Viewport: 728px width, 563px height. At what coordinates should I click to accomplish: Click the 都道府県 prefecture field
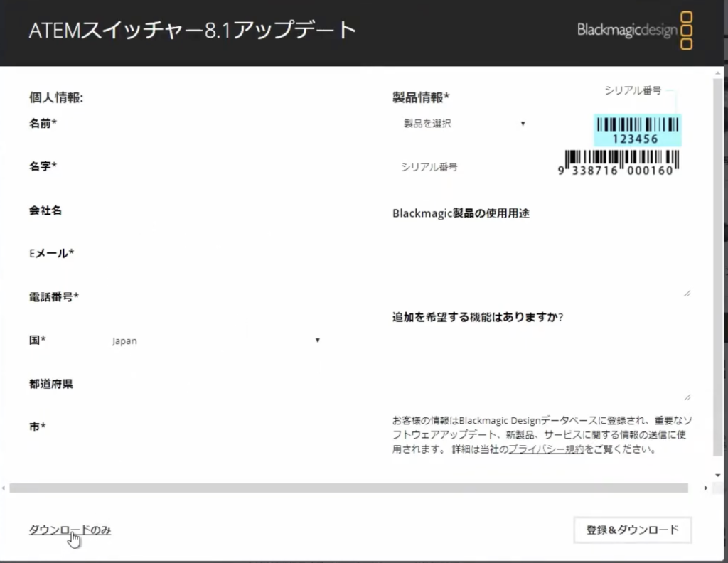click(x=213, y=383)
